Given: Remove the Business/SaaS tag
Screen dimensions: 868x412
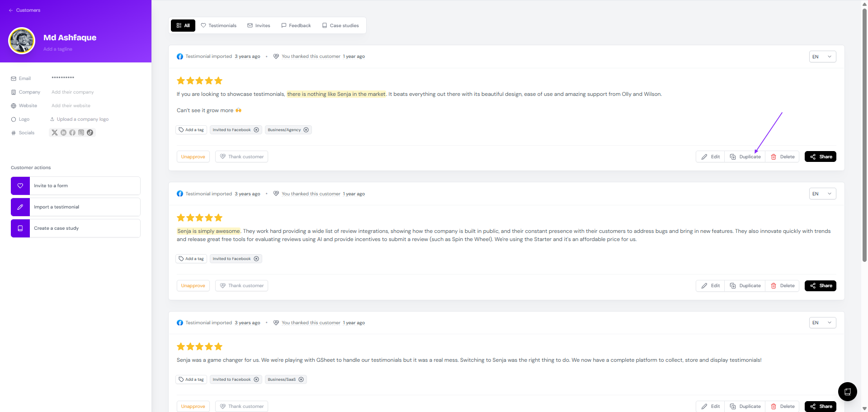Looking at the screenshot, I should pyautogui.click(x=301, y=379).
